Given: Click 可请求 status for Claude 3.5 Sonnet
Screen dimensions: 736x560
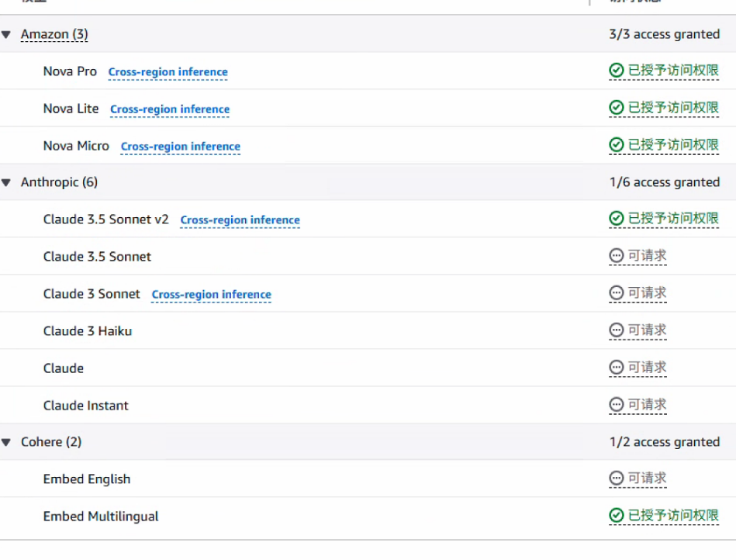Looking at the screenshot, I should coord(648,255).
